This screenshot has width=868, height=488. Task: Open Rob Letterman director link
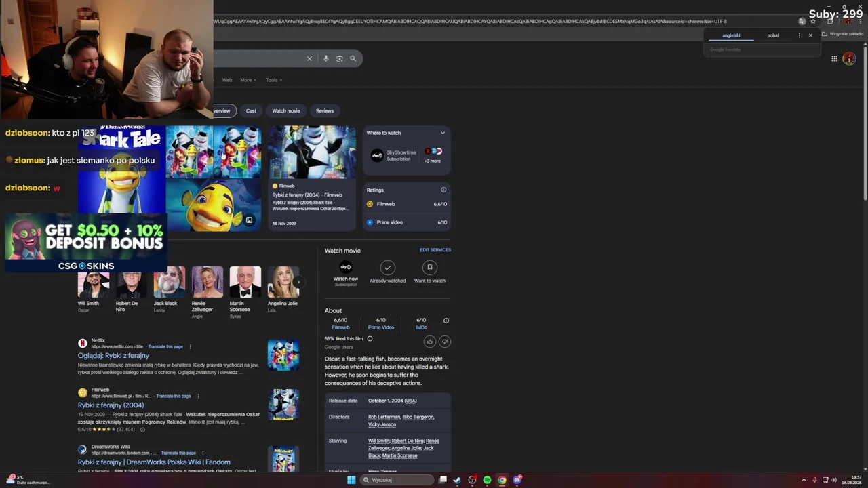pyautogui.click(x=384, y=417)
